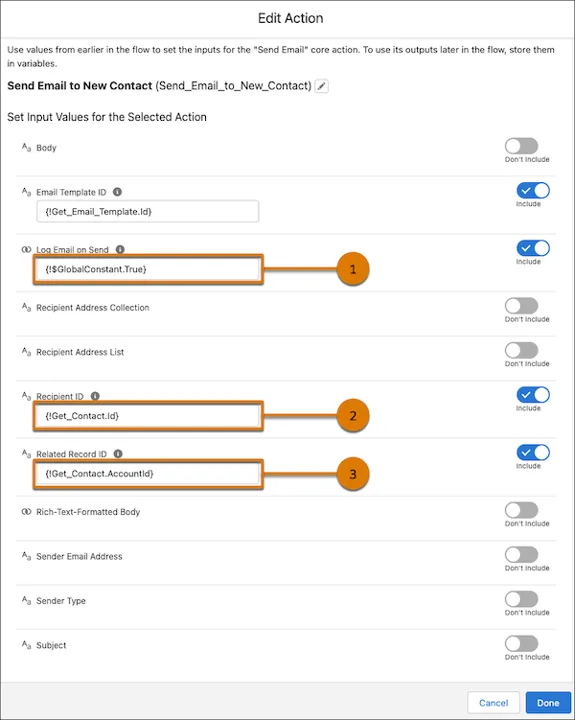Viewport: 576px width, 720px height.
Task: Click the Done button
Action: (x=548, y=703)
